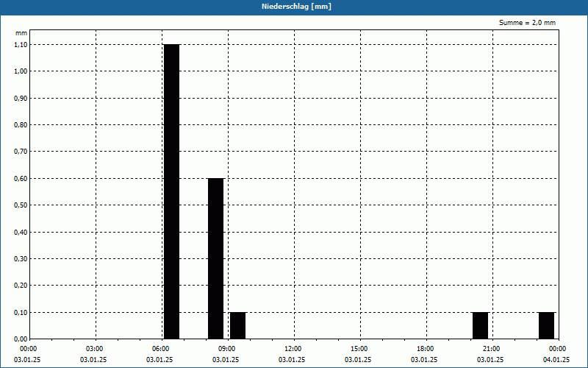Select the 0,80 y-axis label
The height and width of the screenshot is (368, 588).
(x=21, y=125)
